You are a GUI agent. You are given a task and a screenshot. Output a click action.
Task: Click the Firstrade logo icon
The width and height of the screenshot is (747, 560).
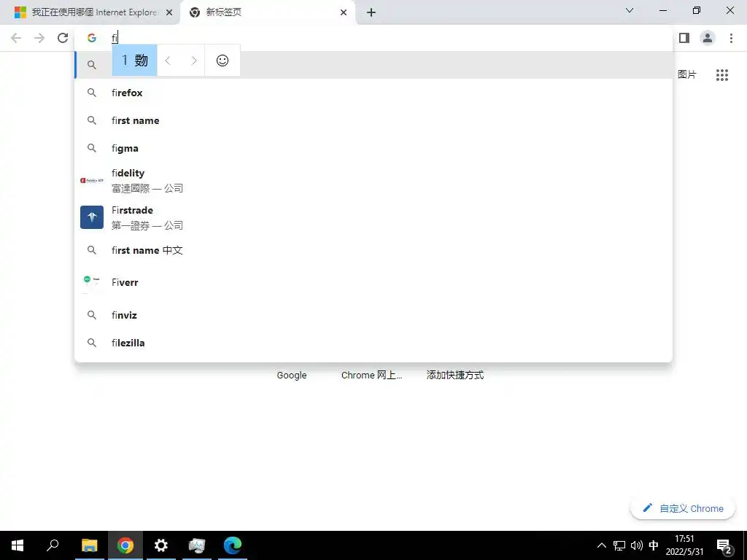coord(92,217)
